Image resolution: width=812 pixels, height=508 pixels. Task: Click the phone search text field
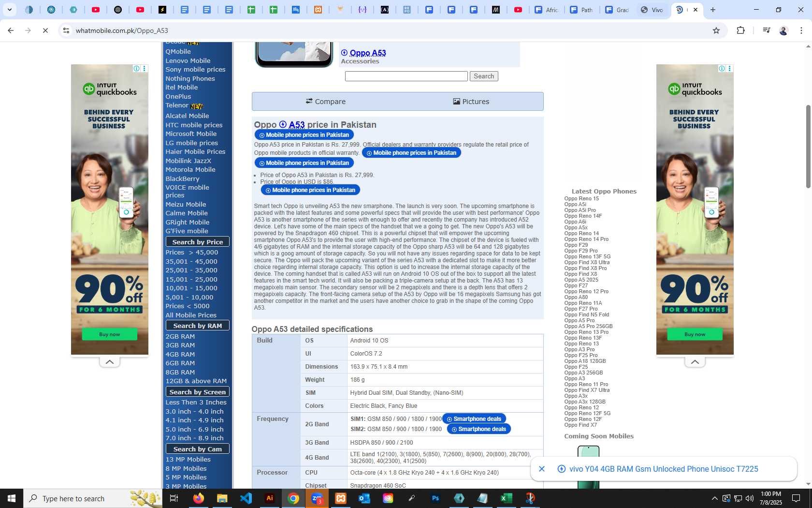click(406, 76)
